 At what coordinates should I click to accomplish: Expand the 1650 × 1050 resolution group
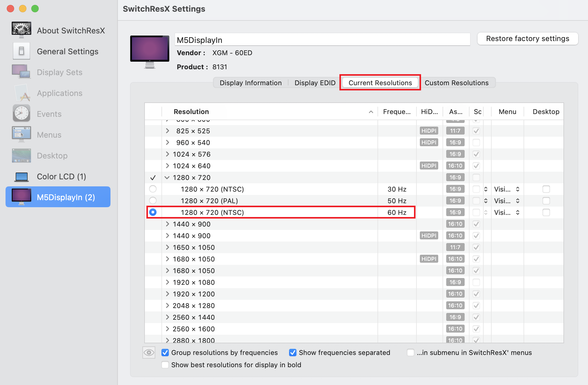168,247
